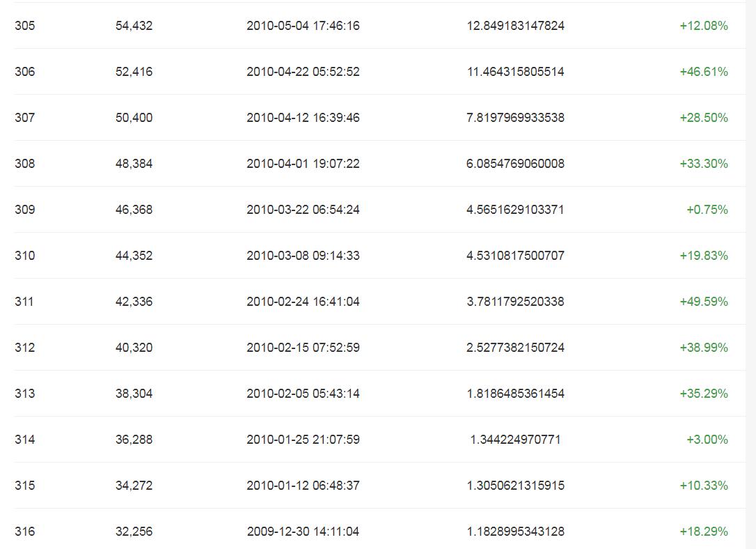756x549 pixels.
Task: Select row number 309
Action: [x=24, y=210]
